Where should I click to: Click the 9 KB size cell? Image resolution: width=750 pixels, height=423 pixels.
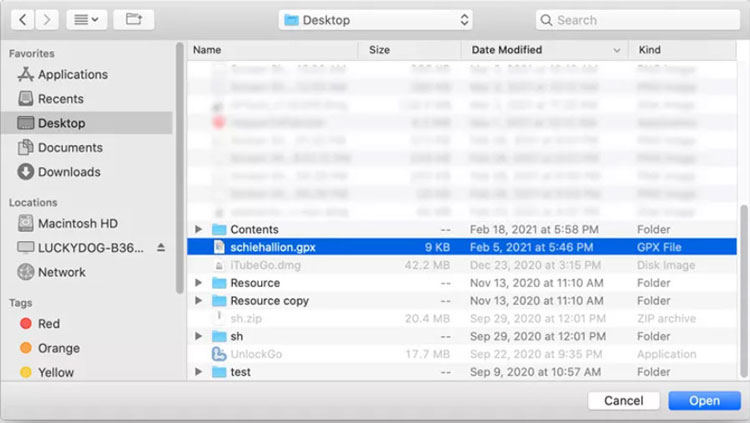437,247
